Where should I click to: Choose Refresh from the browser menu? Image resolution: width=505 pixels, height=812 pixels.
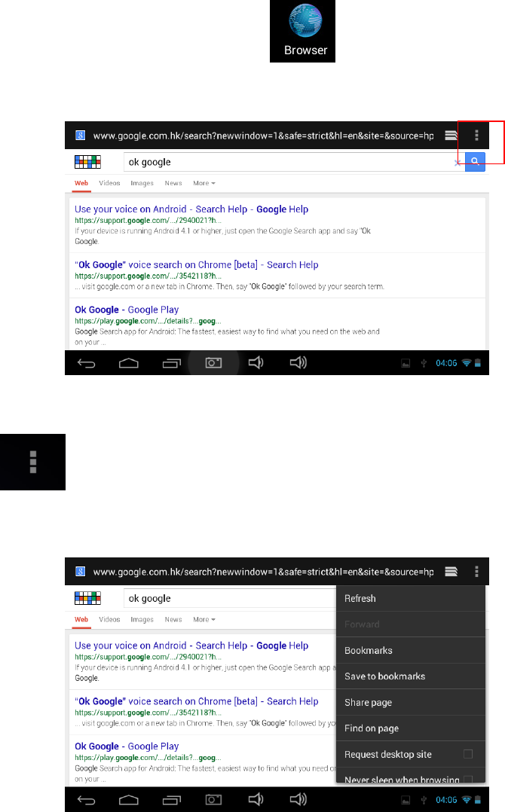pos(411,599)
